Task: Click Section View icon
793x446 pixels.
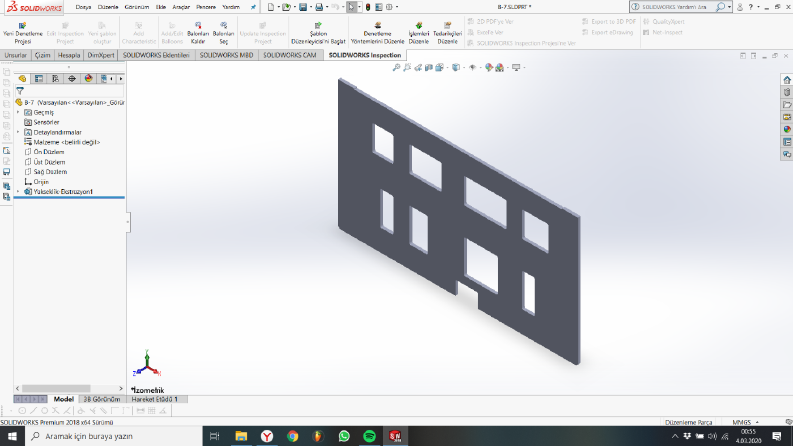Action: pyautogui.click(x=428, y=67)
